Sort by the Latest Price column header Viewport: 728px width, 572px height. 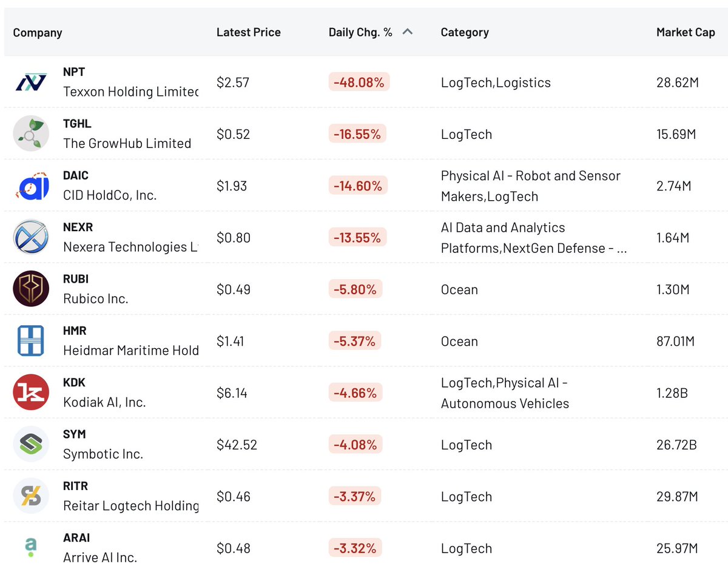pyautogui.click(x=249, y=33)
